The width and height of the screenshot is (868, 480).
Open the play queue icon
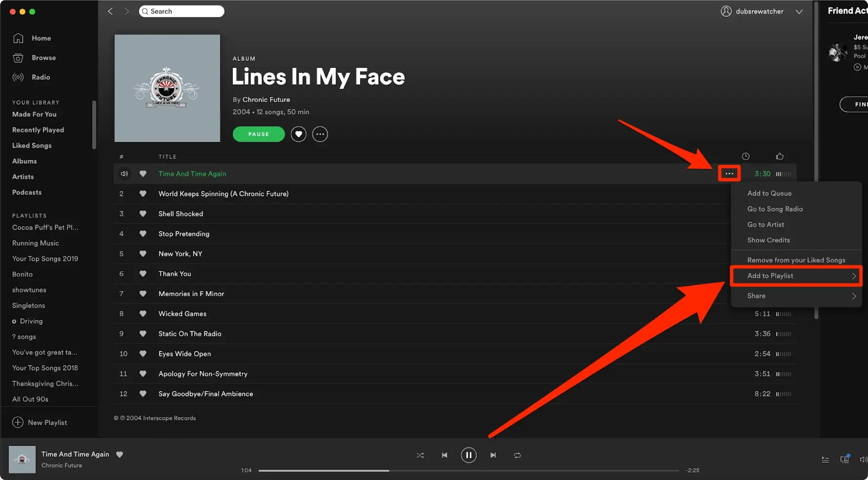point(825,459)
